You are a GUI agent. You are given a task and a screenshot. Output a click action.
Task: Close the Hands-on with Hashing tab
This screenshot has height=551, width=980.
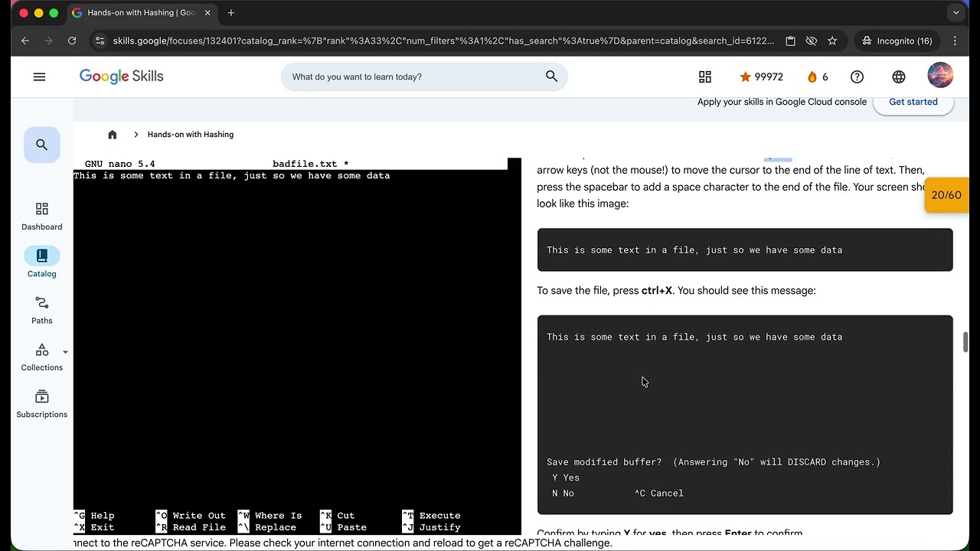coord(207,13)
